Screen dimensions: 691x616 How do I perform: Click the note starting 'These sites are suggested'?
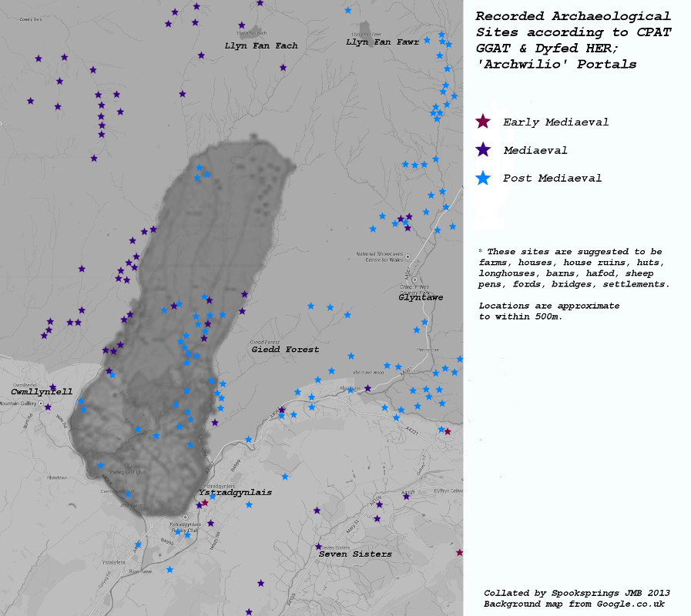pos(574,268)
